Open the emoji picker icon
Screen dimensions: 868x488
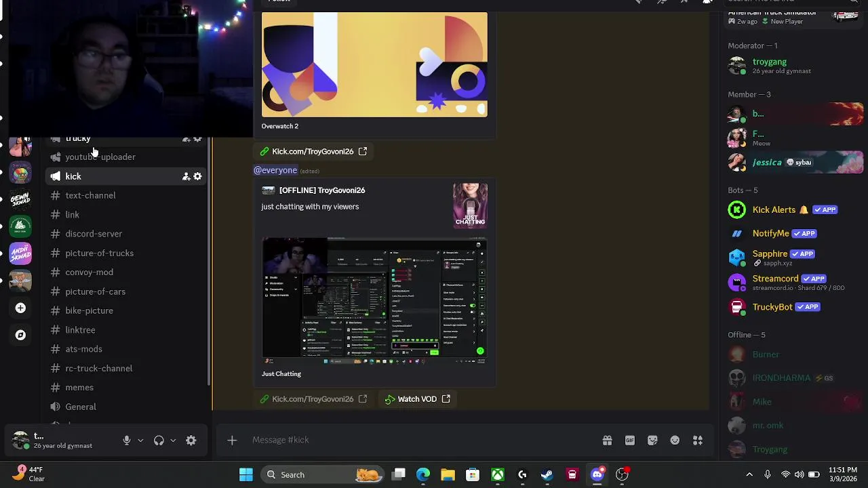675,441
